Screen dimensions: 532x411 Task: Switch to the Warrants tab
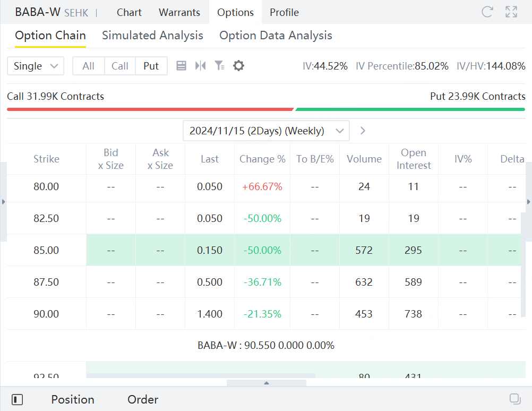pos(179,12)
